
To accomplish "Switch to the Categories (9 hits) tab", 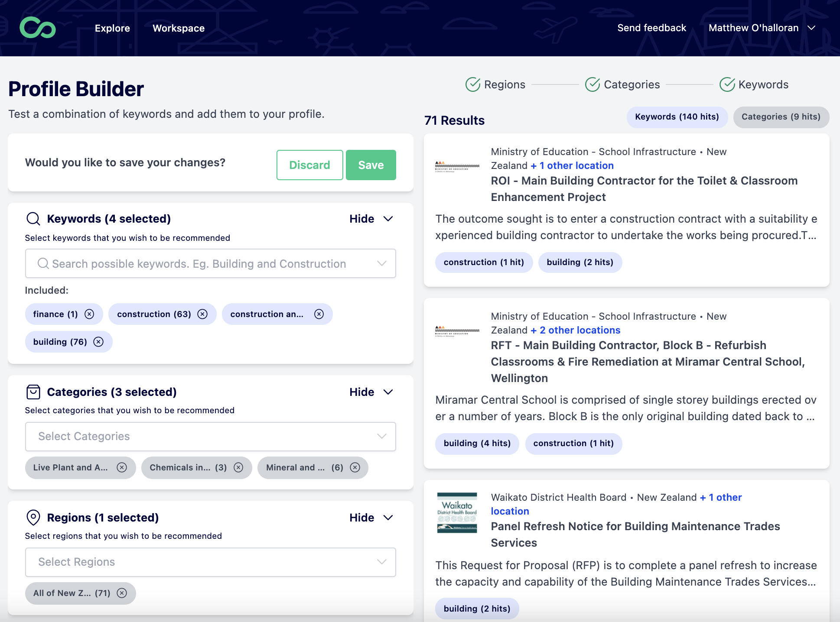I will (781, 117).
